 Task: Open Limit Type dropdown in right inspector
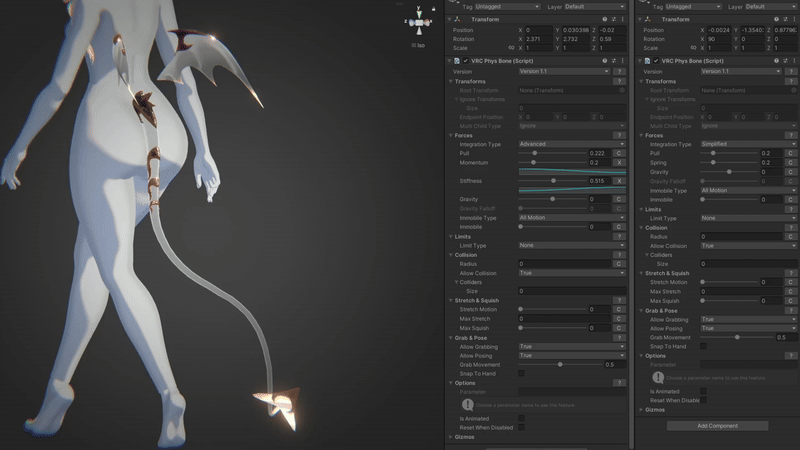(748, 218)
